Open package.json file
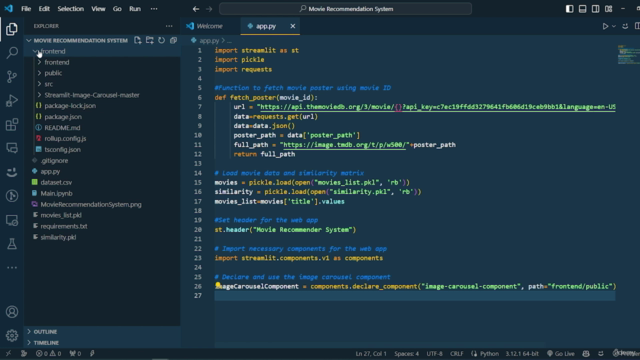Viewport: 640px width, 360px height. pos(63,117)
